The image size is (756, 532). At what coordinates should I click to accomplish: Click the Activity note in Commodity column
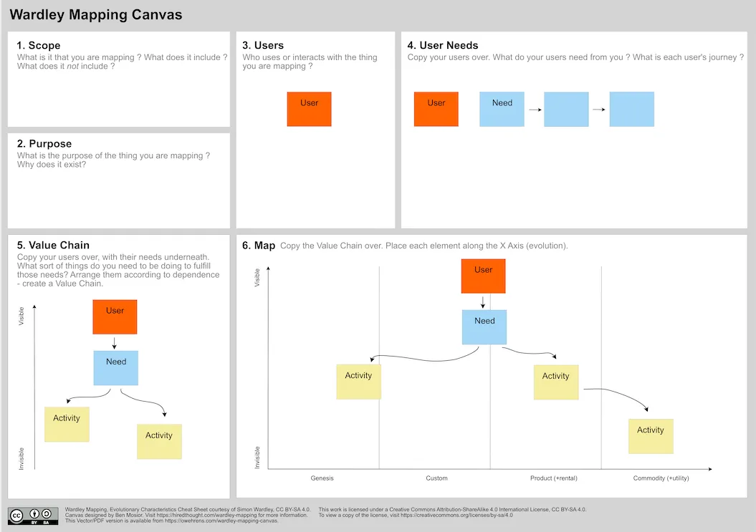(651, 437)
